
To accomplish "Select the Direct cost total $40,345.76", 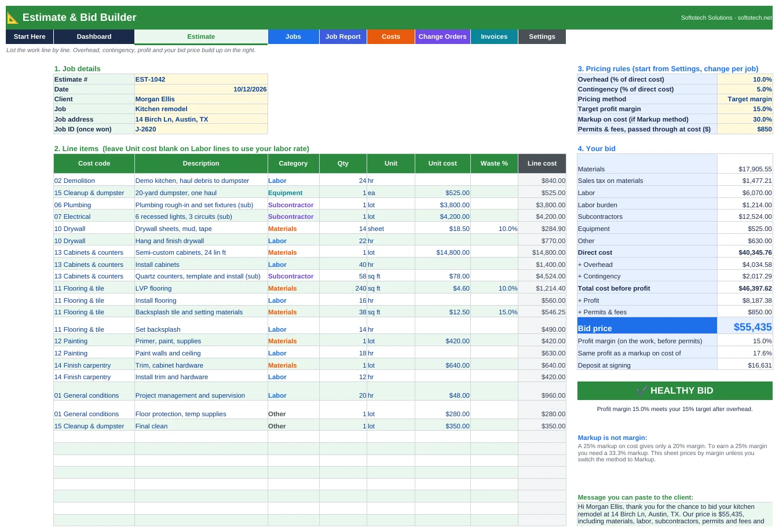I will (x=745, y=252).
